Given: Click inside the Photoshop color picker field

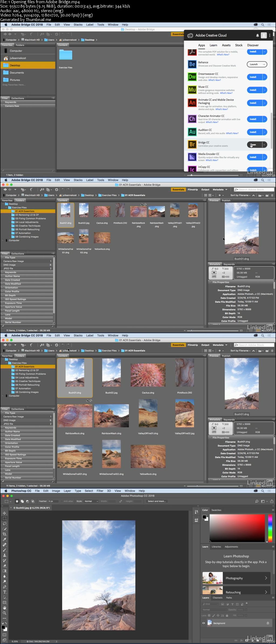Looking at the screenshot, I should 237,528.
